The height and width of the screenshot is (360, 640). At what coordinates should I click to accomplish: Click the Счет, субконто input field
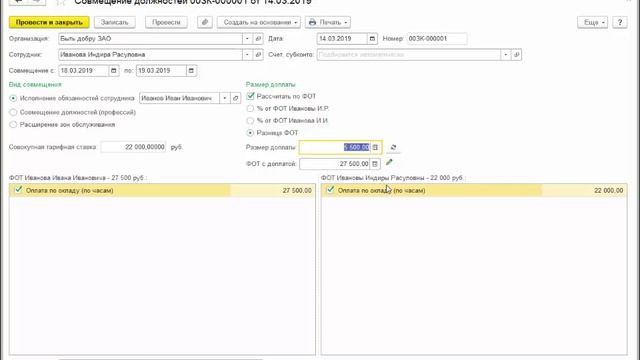[409, 55]
